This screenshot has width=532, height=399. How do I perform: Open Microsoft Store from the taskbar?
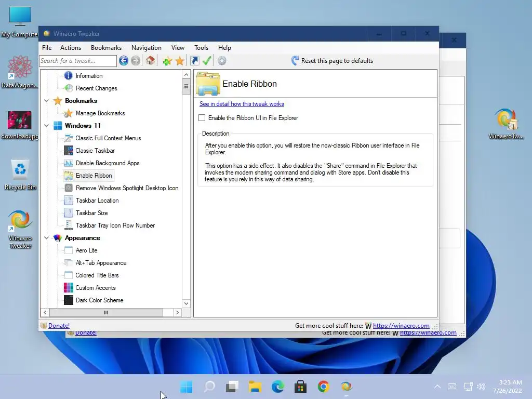point(300,387)
